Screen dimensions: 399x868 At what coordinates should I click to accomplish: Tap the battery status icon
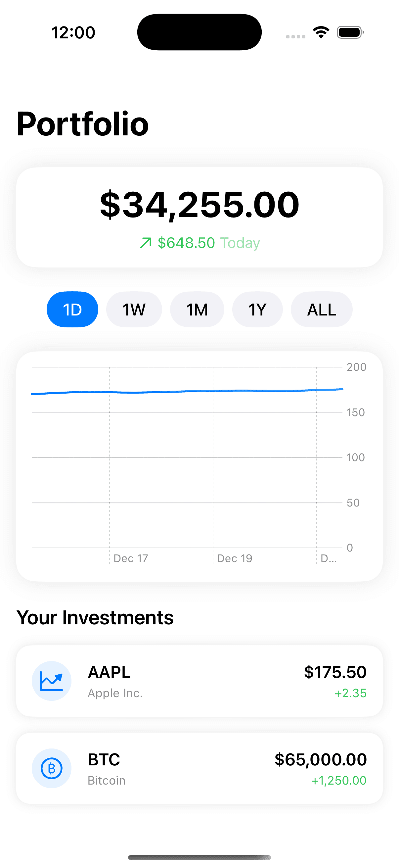click(x=350, y=32)
